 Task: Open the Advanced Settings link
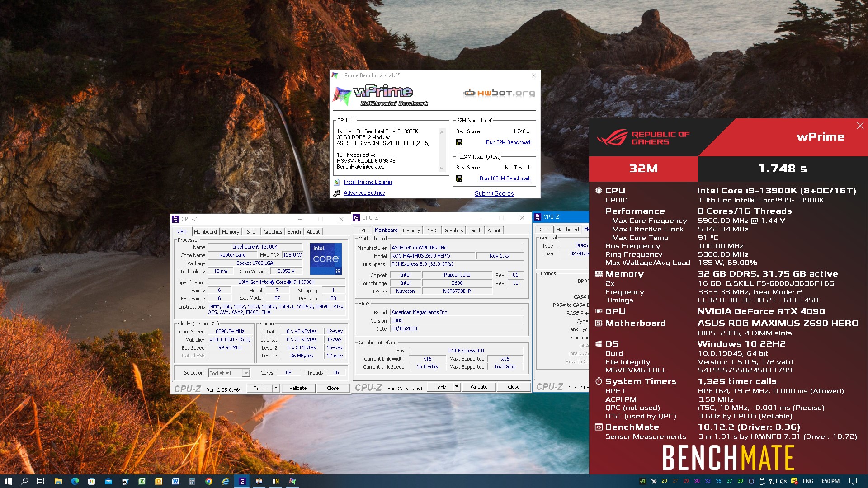point(364,193)
